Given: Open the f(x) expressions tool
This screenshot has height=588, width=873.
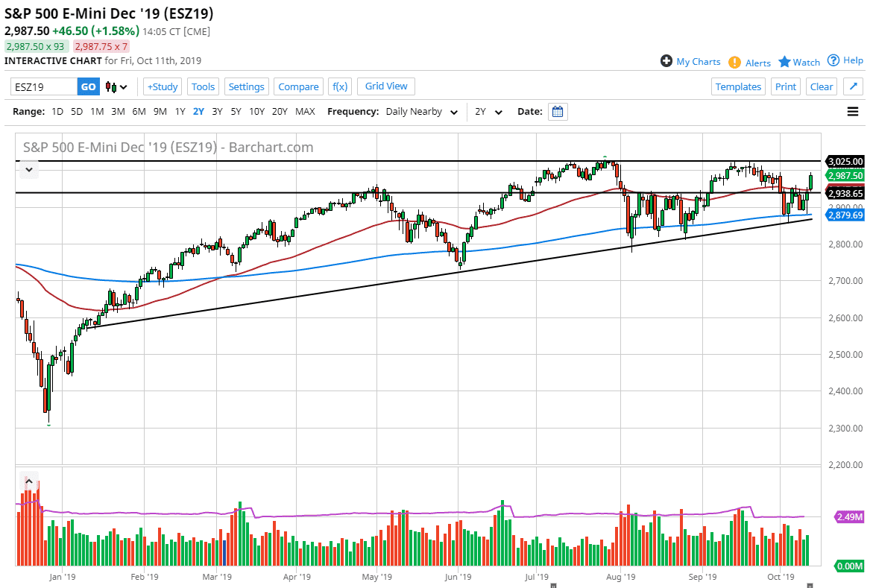Looking at the screenshot, I should coord(340,86).
